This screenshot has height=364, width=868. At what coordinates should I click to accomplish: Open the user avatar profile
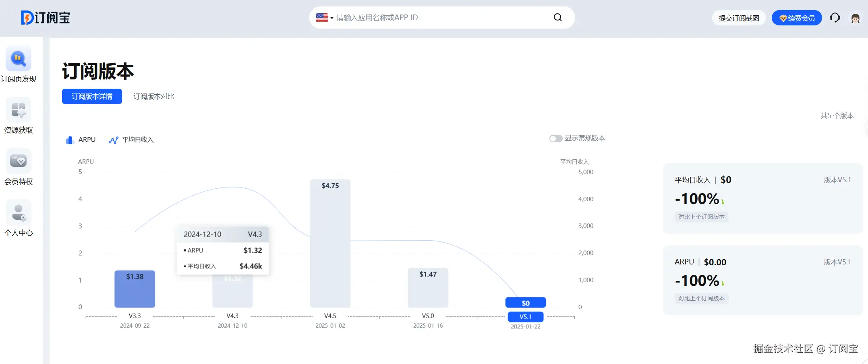click(855, 18)
